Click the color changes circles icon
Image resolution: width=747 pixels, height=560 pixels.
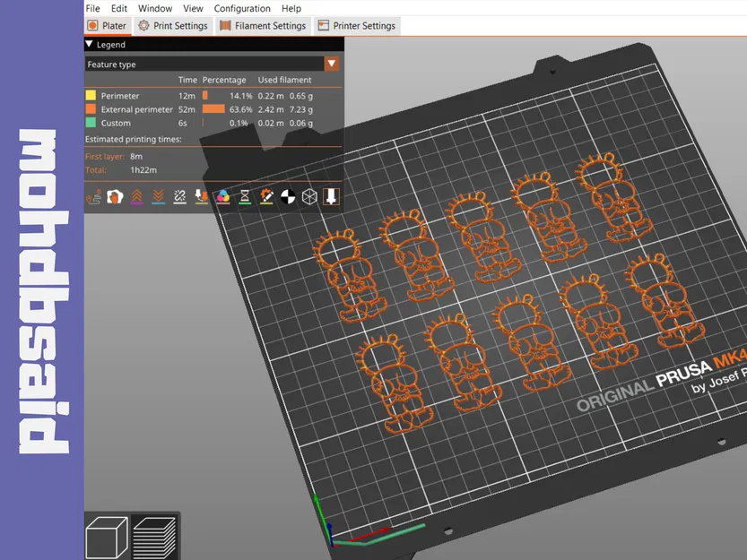223,196
